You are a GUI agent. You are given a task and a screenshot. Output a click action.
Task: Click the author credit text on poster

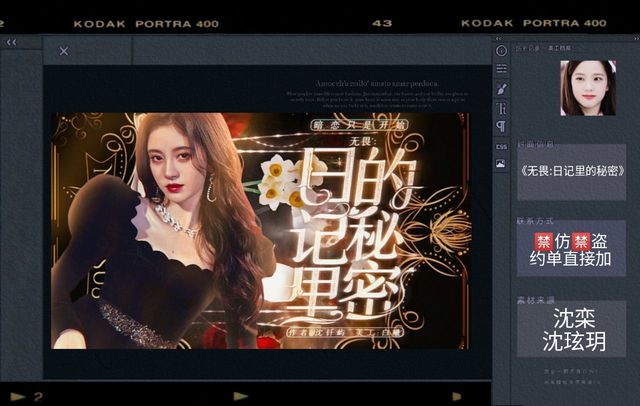pos(318,331)
